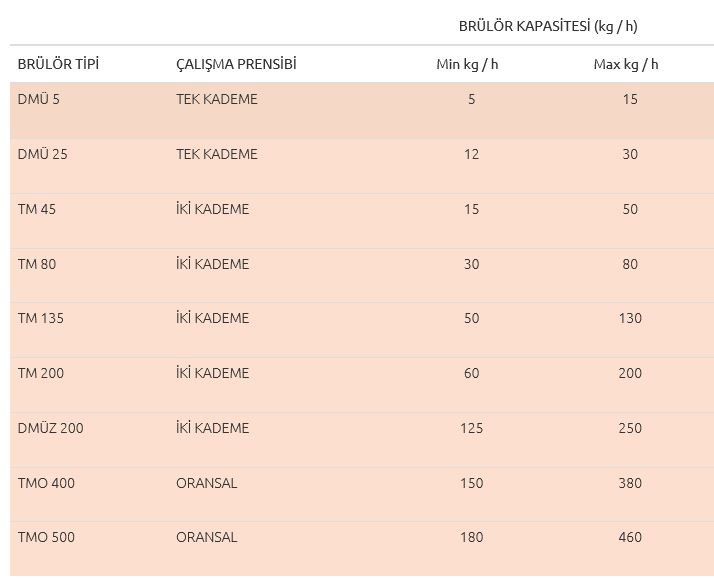Click the ÇALIŞMA PRENSİBİ column header
The image size is (714, 582).
pos(236,65)
